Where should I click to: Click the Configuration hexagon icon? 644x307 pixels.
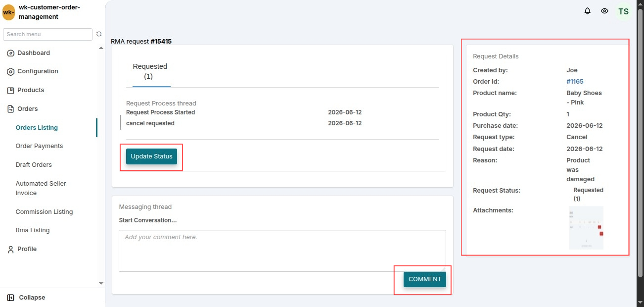(x=10, y=71)
